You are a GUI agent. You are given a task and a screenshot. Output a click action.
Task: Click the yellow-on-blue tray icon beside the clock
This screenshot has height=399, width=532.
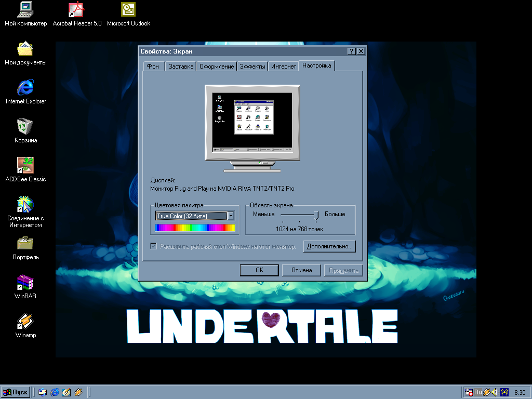pyautogui.click(x=504, y=393)
